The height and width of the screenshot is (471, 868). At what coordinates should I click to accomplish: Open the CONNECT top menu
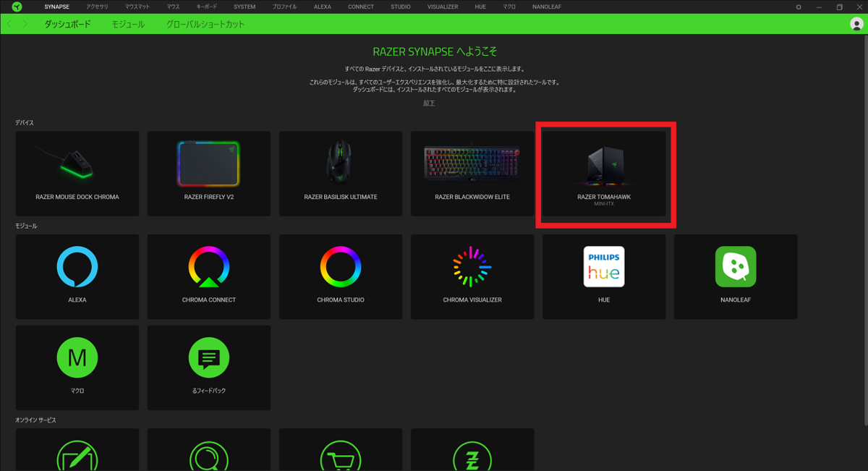[x=361, y=7]
